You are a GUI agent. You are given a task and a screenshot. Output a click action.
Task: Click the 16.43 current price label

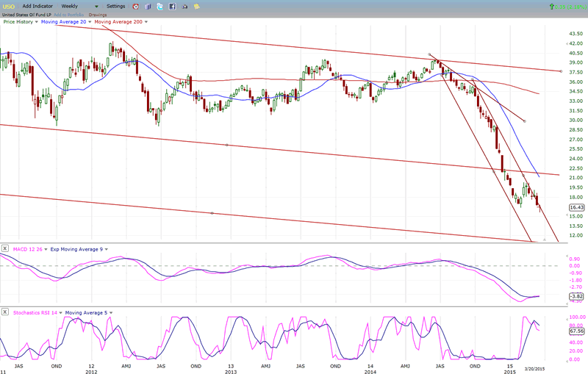[556, 208]
